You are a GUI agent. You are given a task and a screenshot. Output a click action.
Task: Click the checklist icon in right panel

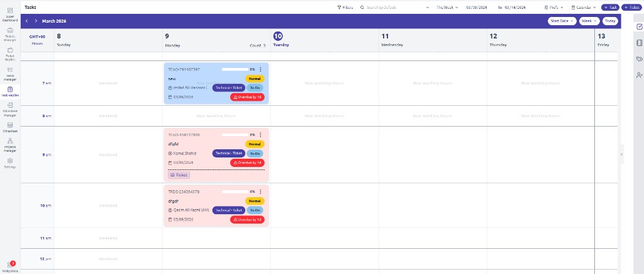pos(639,26)
